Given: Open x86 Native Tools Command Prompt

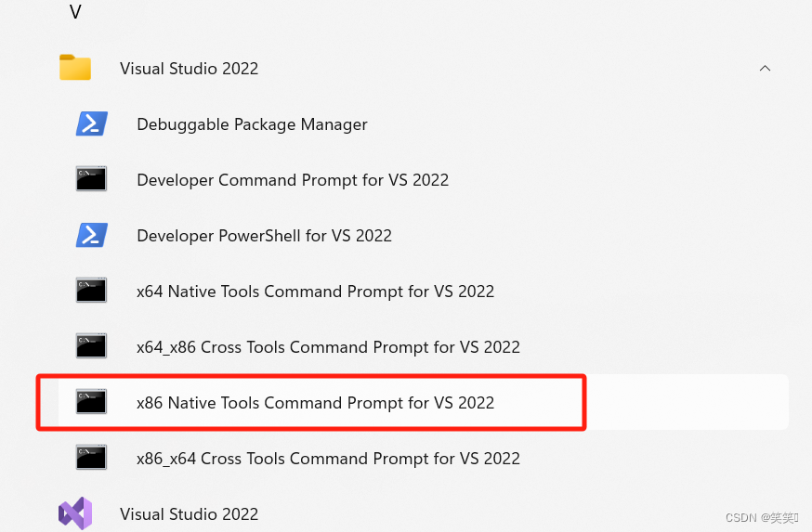Looking at the screenshot, I should (x=315, y=403).
